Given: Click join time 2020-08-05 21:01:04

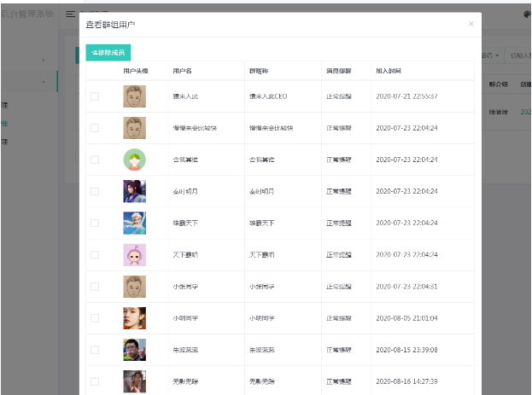Looking at the screenshot, I should (406, 318).
